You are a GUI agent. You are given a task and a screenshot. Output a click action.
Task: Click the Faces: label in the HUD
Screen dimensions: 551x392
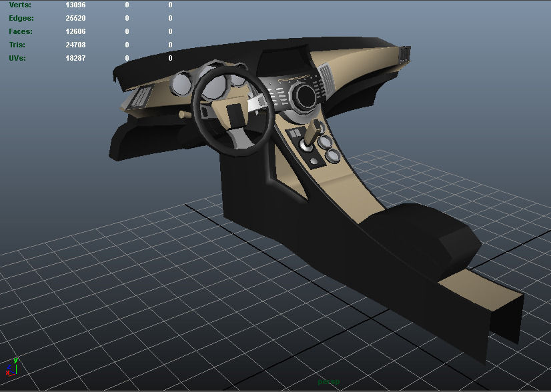[x=21, y=31]
